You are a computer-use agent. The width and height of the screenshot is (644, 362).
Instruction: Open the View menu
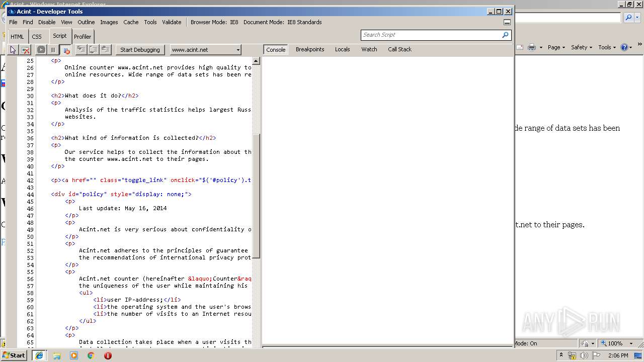coord(66,22)
